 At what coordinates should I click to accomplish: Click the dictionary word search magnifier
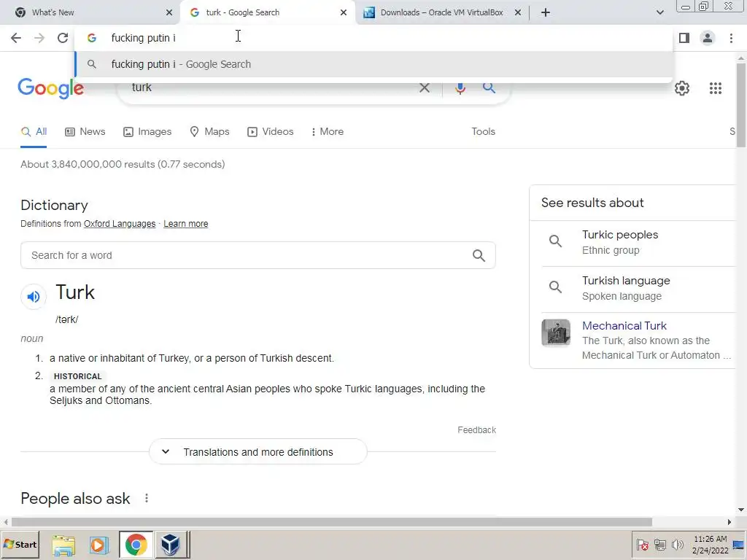tap(479, 256)
